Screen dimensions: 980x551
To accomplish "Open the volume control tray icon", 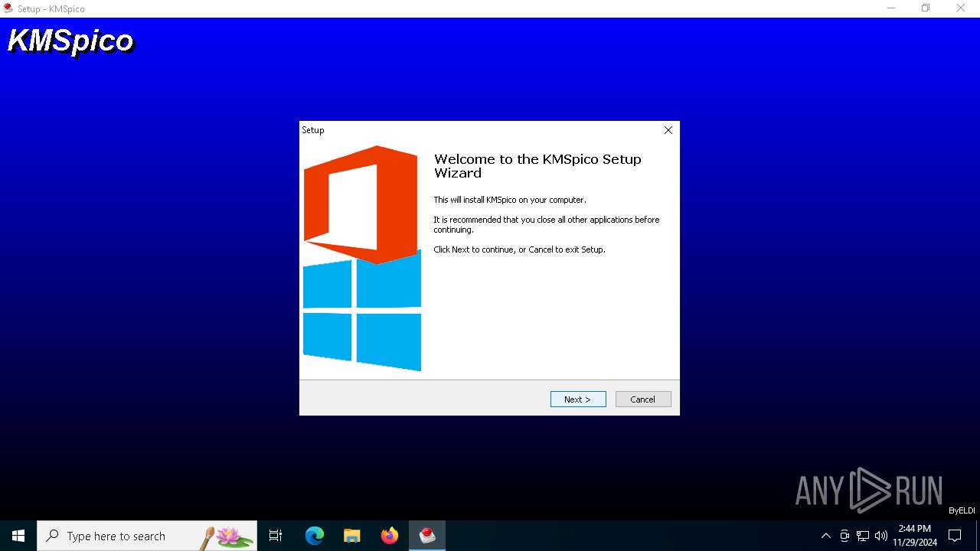I will [881, 536].
